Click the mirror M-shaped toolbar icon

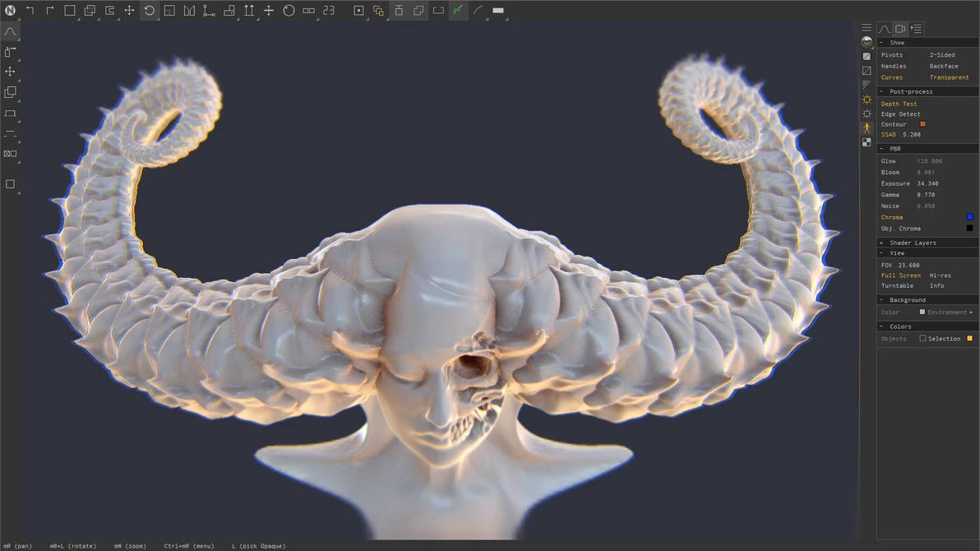(x=189, y=10)
